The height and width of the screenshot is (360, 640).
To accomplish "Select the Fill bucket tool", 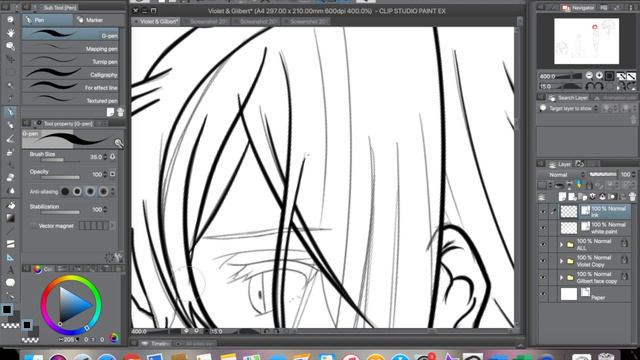I will point(11,205).
